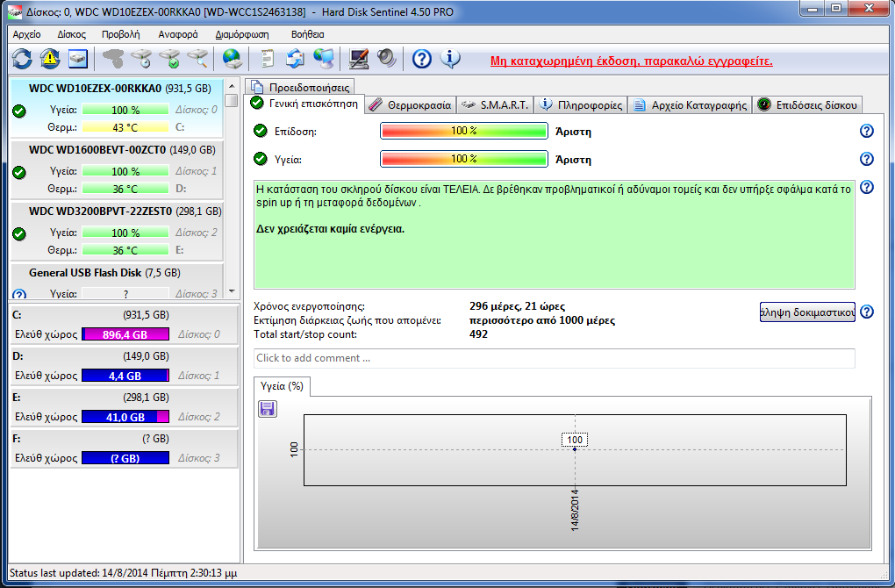Select disk WDC WD3200BPVT-22ZEST0 in list
The width and height of the screenshot is (895, 588).
point(117,231)
